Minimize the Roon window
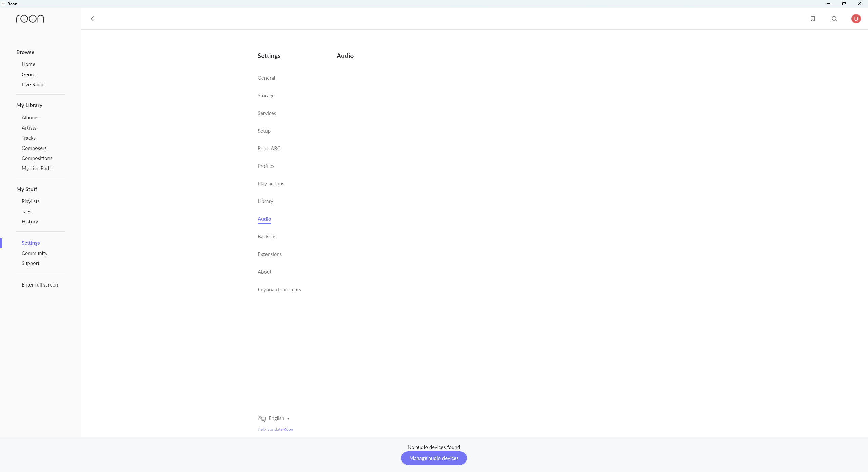868x472 pixels. pos(828,4)
